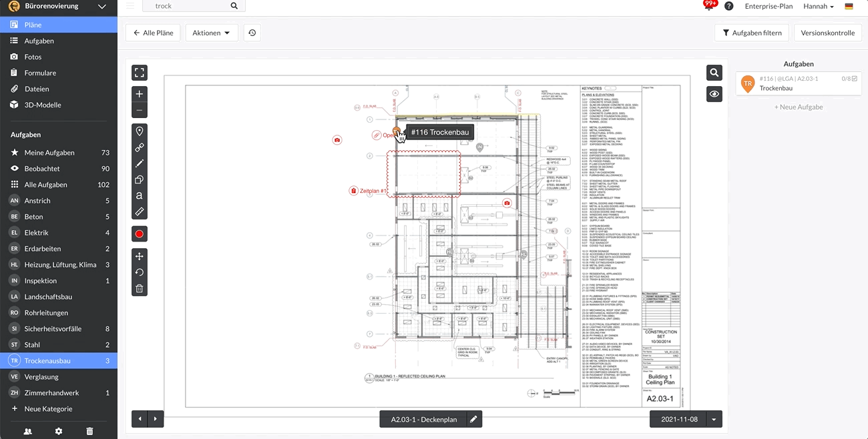Image resolution: width=868 pixels, height=439 pixels.
Task: Select Trockenausbau category
Action: pyautogui.click(x=59, y=361)
